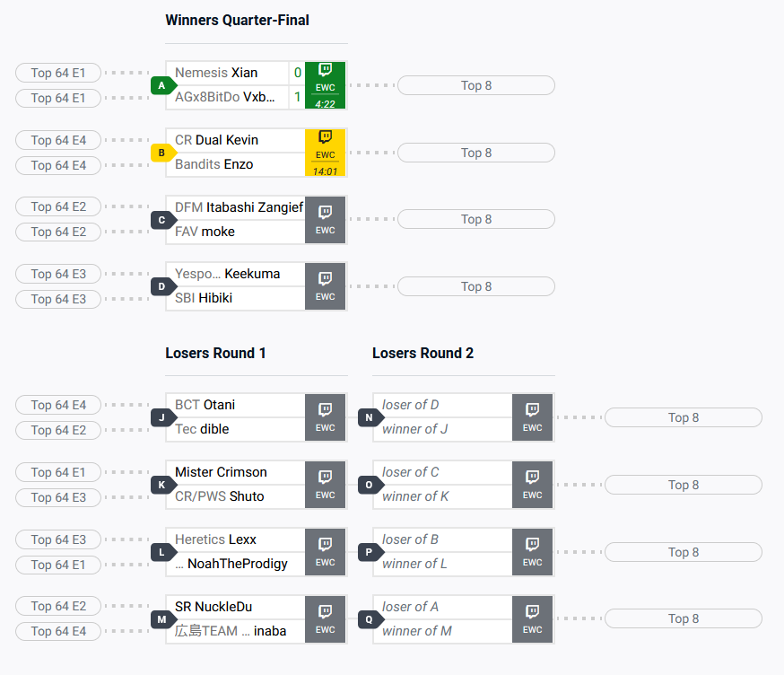This screenshot has width=784, height=675.
Task: Click the match L letter badge
Action: [163, 552]
